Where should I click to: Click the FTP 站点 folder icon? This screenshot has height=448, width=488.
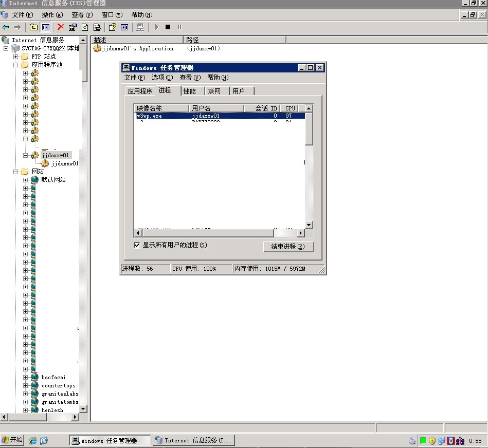[x=25, y=57]
